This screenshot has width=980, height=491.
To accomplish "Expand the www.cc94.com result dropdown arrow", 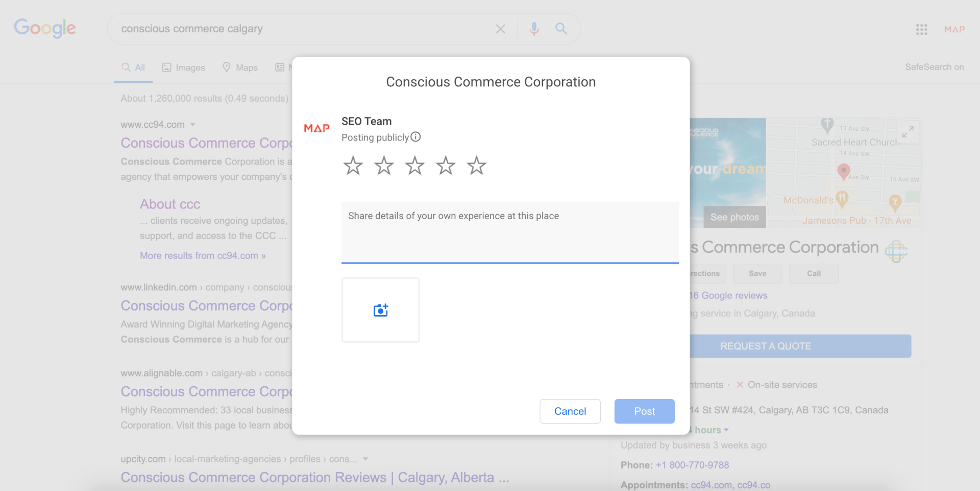I will coord(193,125).
